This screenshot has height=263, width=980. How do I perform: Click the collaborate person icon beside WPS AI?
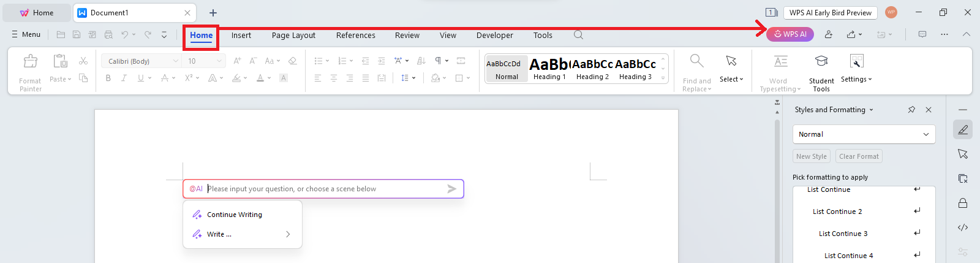[x=828, y=34]
